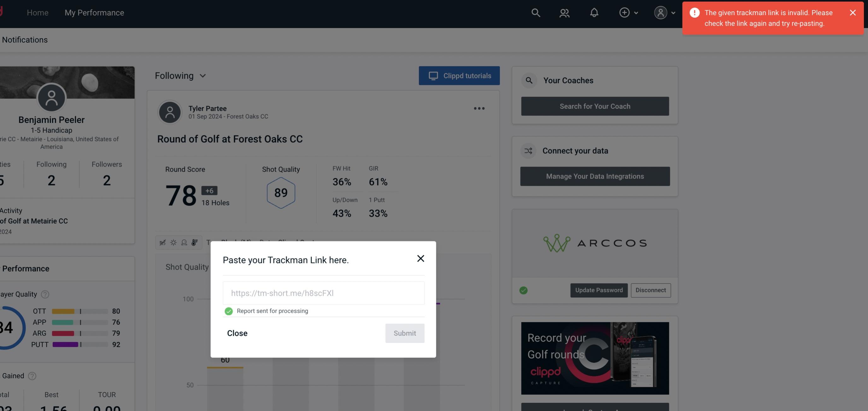Click Search for Your Coach button

tap(595, 106)
